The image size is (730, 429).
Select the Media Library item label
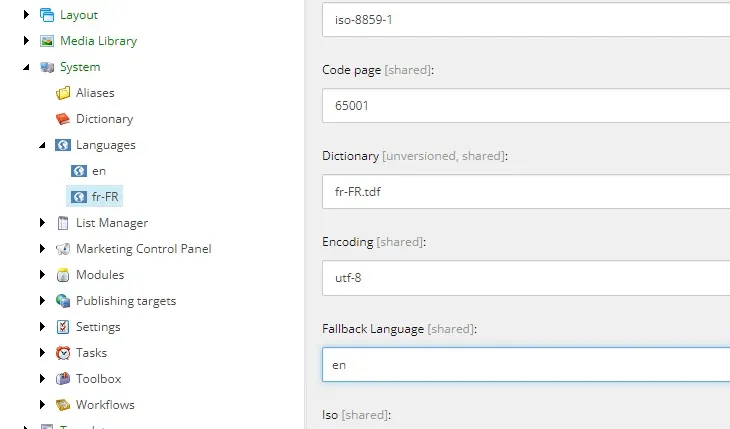point(99,41)
